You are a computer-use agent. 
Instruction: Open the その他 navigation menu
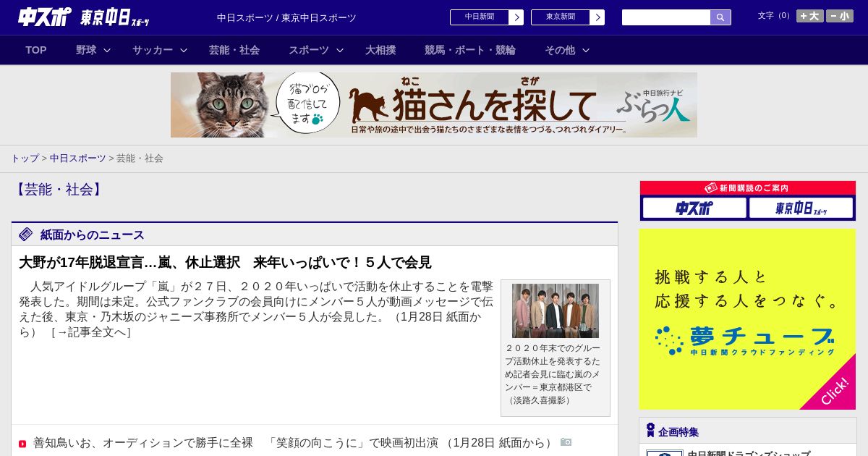tap(560, 50)
